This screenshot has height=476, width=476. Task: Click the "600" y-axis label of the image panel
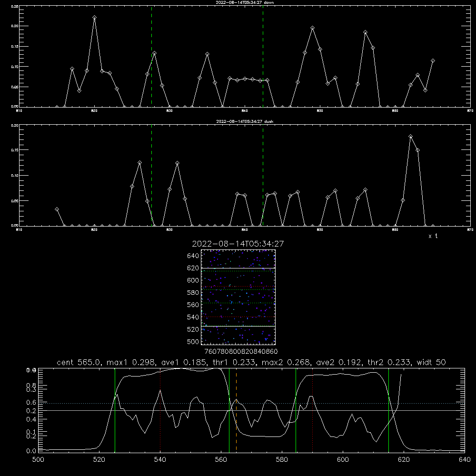click(193, 280)
